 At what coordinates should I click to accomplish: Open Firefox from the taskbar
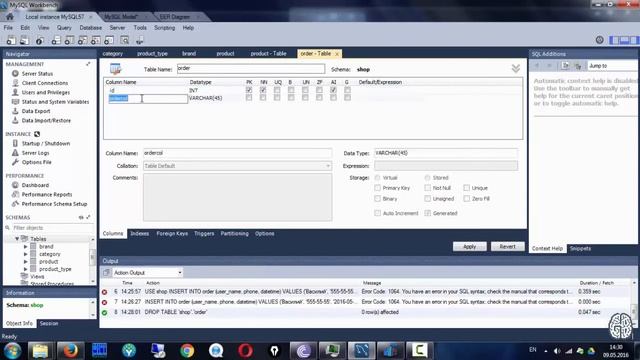point(70,350)
